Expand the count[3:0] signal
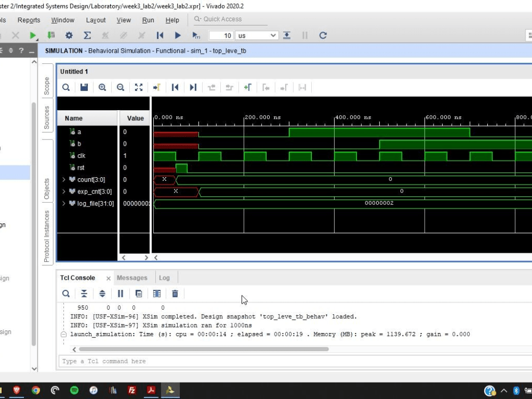532x399 pixels. point(64,179)
